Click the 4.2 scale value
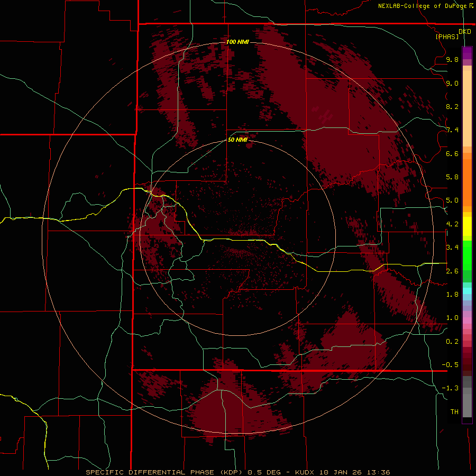 (x=452, y=224)
